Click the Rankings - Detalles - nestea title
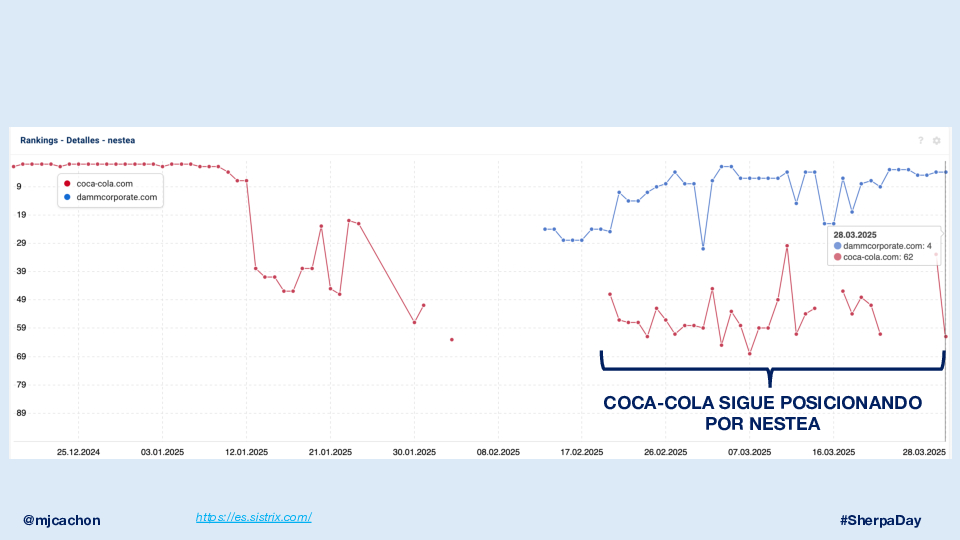960x540 pixels. pos(71,141)
